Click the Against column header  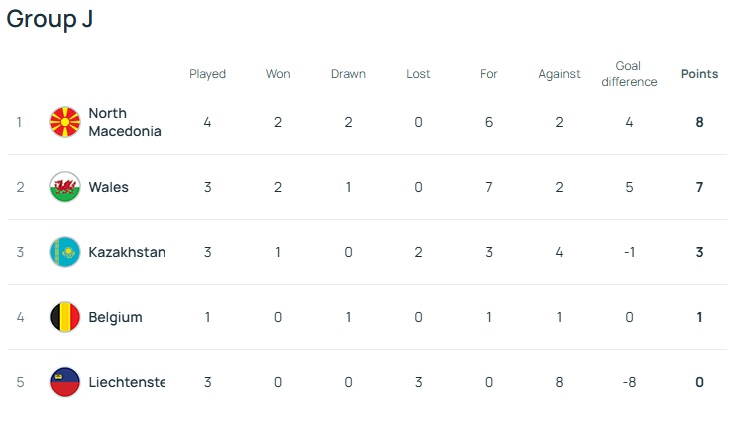click(x=559, y=74)
